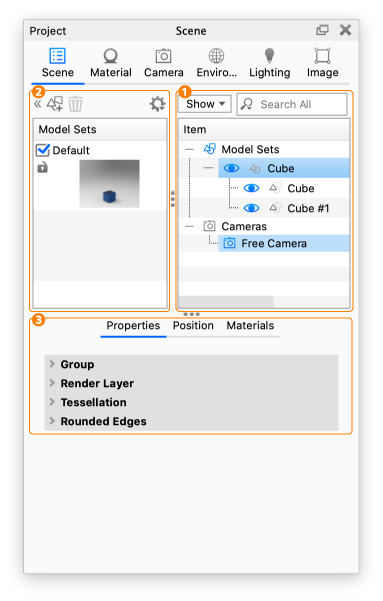Toggle visibility eye of Cube #1
383x601 pixels.
[x=251, y=208]
